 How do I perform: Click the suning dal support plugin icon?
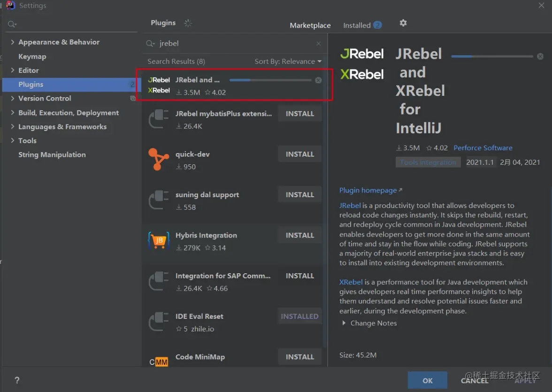[159, 200]
